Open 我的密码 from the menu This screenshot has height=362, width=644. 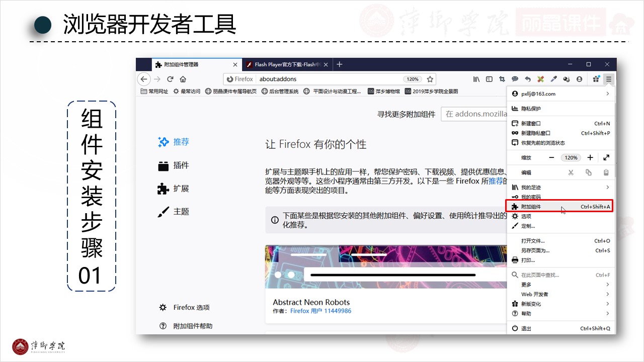tap(560, 197)
